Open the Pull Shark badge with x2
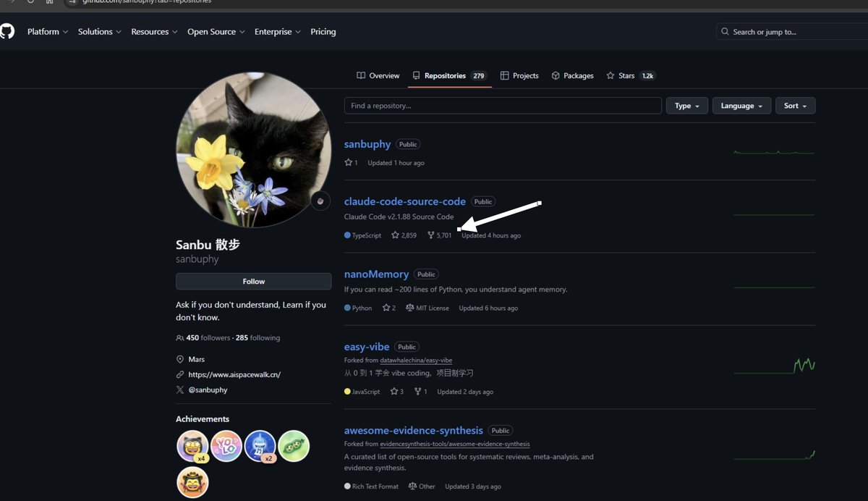868x501 pixels. coord(260,446)
